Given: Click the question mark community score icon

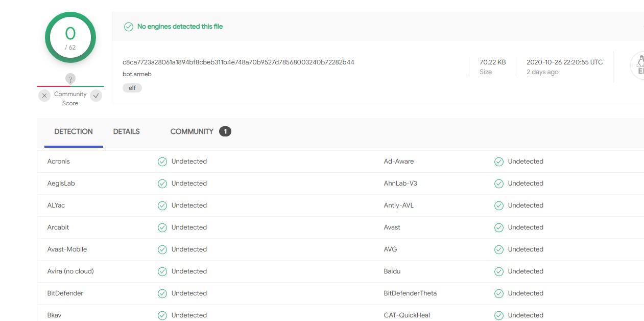Looking at the screenshot, I should [70, 79].
